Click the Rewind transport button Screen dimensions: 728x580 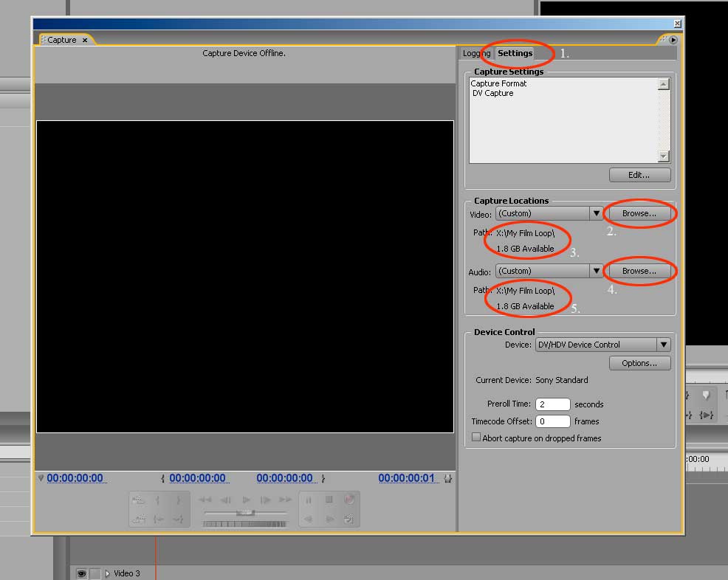coord(205,500)
